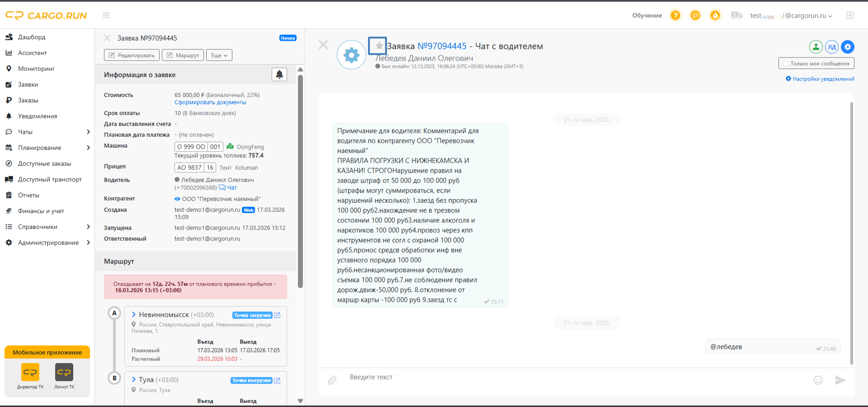Toggle Только мои сообщения checkbox
Image resolution: width=868 pixels, height=407 pixels.
(x=786, y=63)
